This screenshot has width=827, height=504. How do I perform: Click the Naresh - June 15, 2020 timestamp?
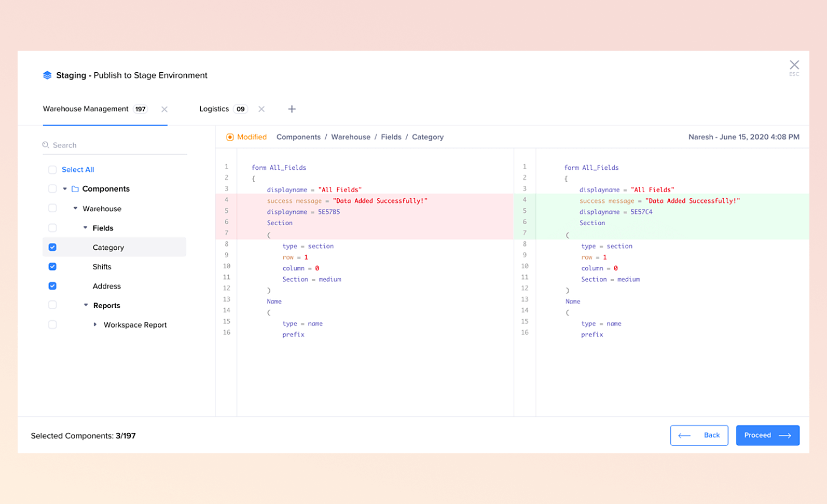pos(744,137)
